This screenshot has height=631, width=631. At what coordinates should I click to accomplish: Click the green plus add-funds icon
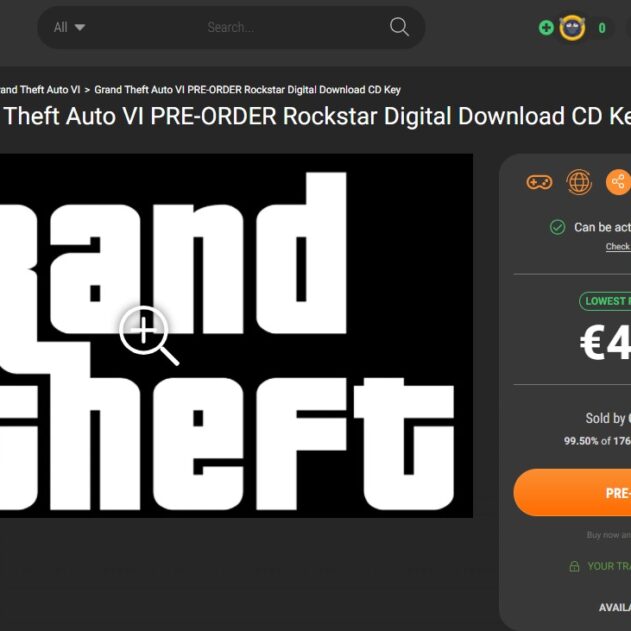coord(546,28)
